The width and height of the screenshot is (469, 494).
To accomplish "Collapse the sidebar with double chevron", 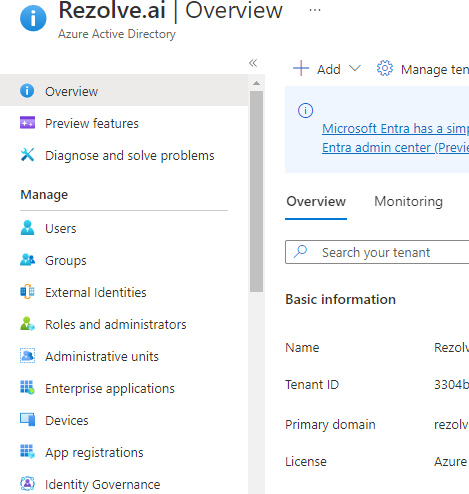I will pos(253,63).
